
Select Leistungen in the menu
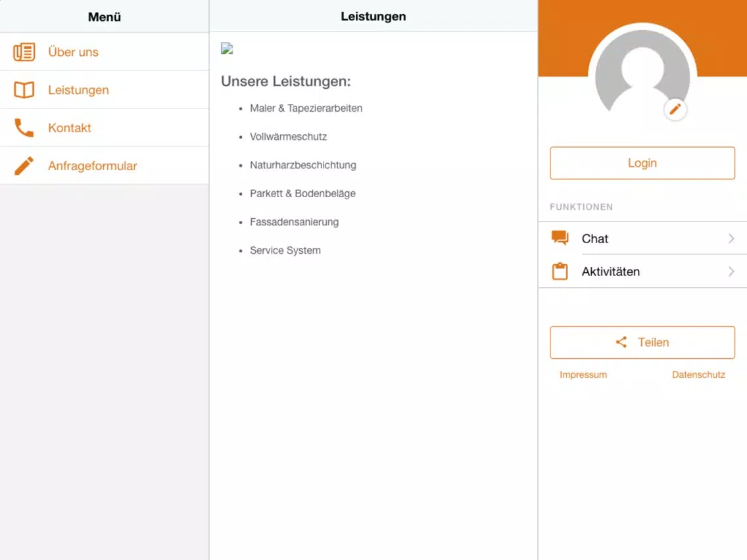click(x=105, y=90)
